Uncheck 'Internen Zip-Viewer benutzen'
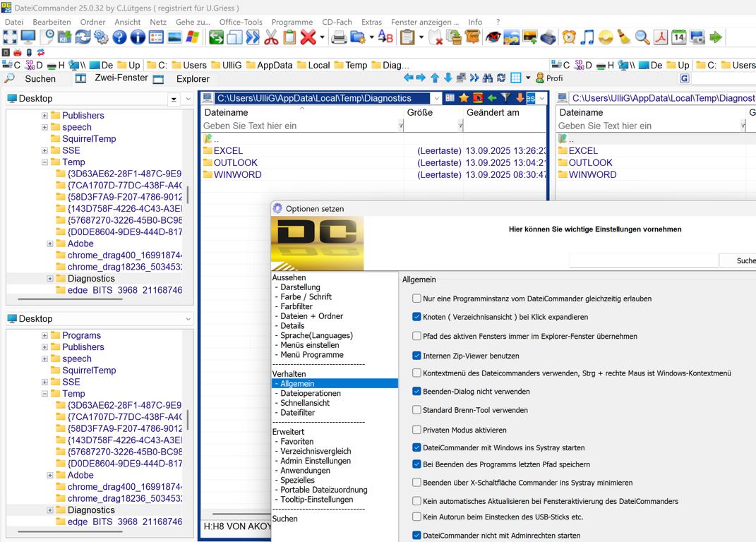This screenshot has width=756, height=542. click(416, 356)
